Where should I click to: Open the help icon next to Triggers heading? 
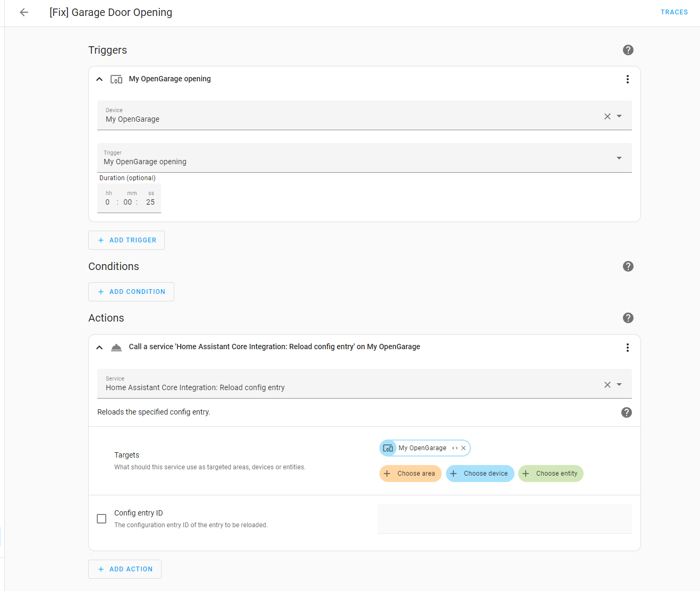click(628, 49)
